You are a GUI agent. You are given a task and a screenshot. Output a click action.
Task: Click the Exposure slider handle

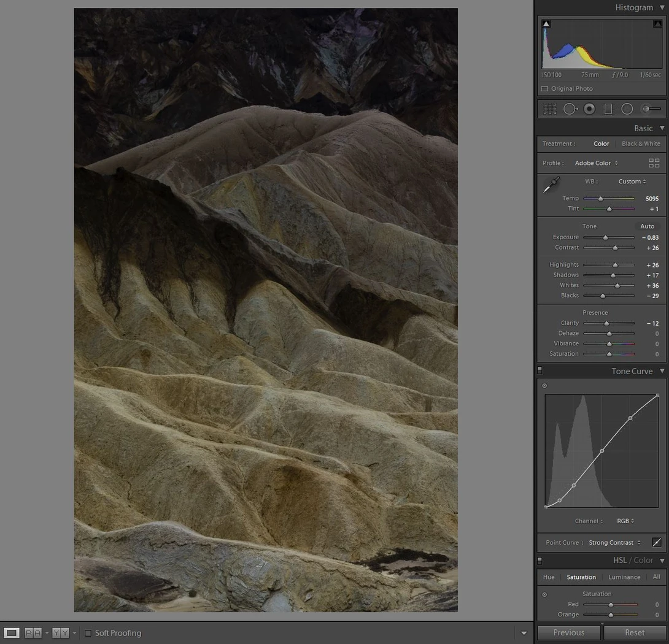tap(605, 237)
